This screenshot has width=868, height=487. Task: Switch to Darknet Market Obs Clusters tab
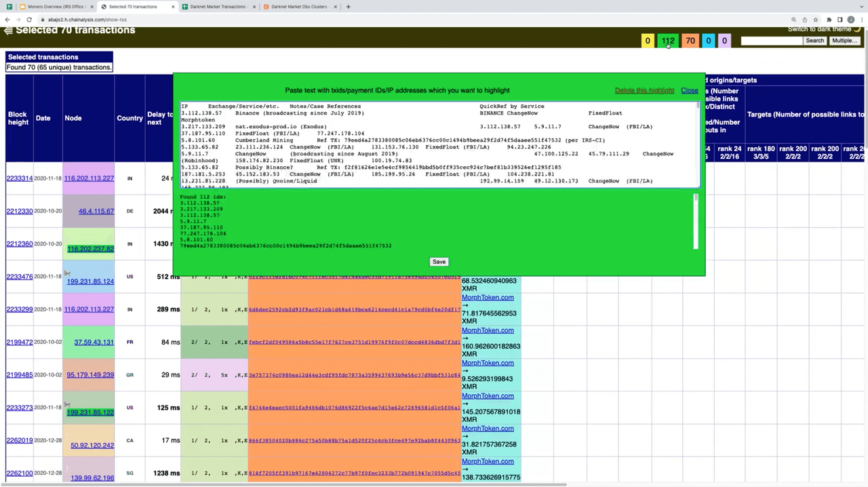[300, 7]
